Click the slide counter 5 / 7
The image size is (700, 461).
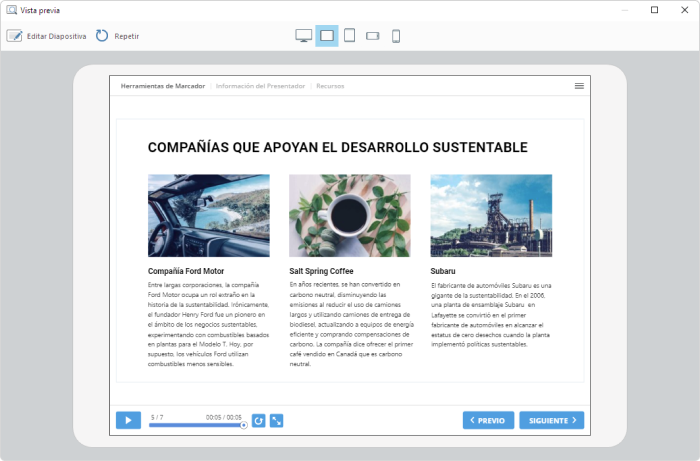point(157,417)
